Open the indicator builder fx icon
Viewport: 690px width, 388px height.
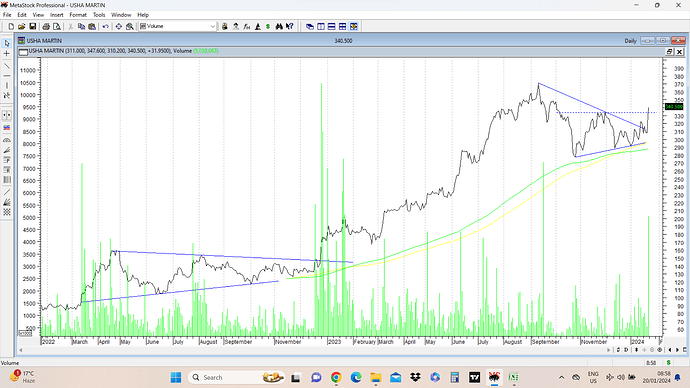click(246, 26)
